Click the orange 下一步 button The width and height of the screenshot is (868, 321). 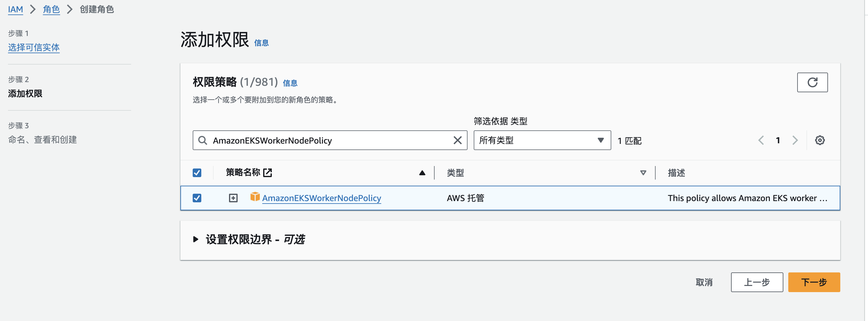[814, 282]
